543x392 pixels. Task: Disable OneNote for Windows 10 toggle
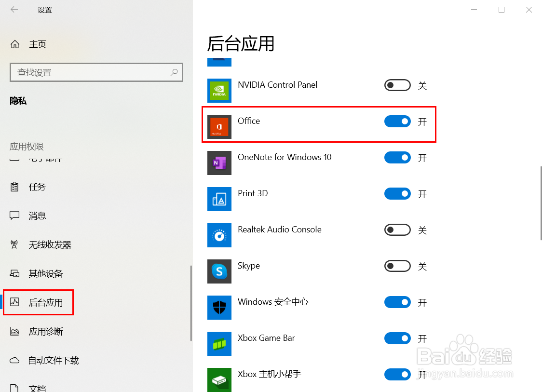397,158
